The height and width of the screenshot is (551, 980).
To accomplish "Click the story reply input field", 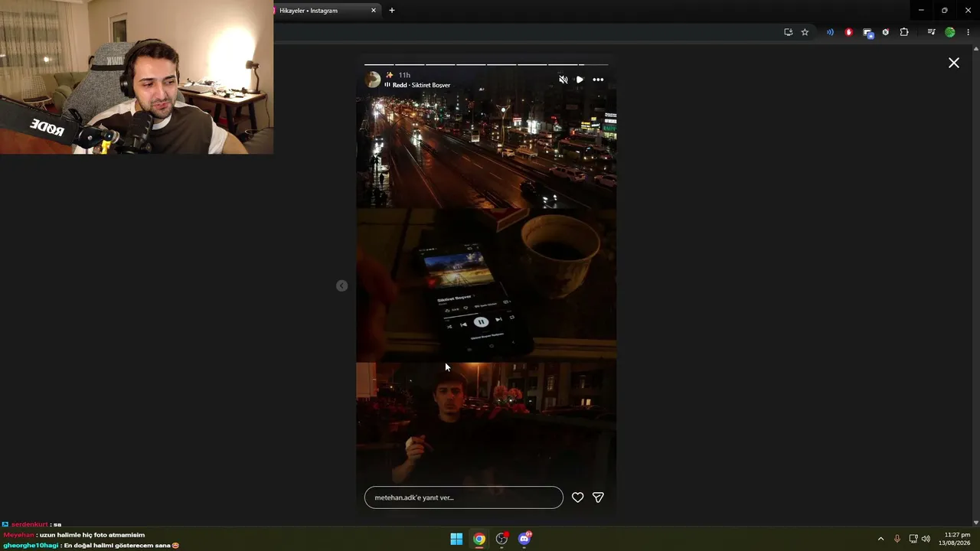I will point(463,497).
